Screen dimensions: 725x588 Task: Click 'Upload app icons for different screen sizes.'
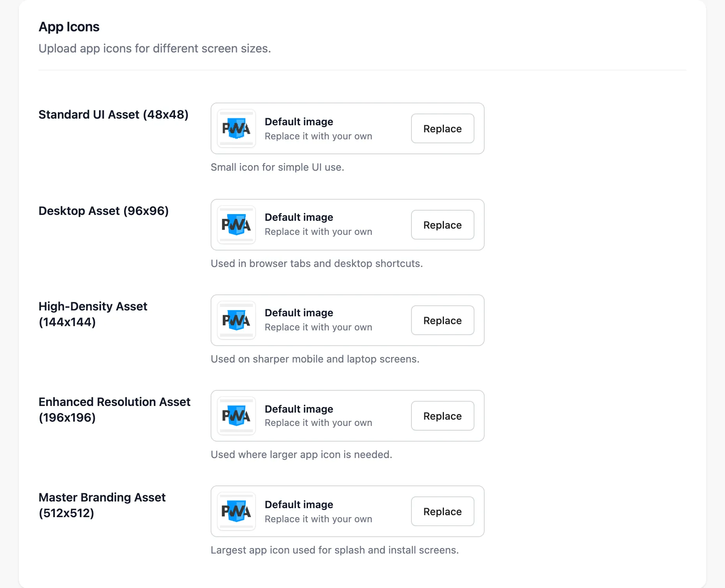[155, 49]
